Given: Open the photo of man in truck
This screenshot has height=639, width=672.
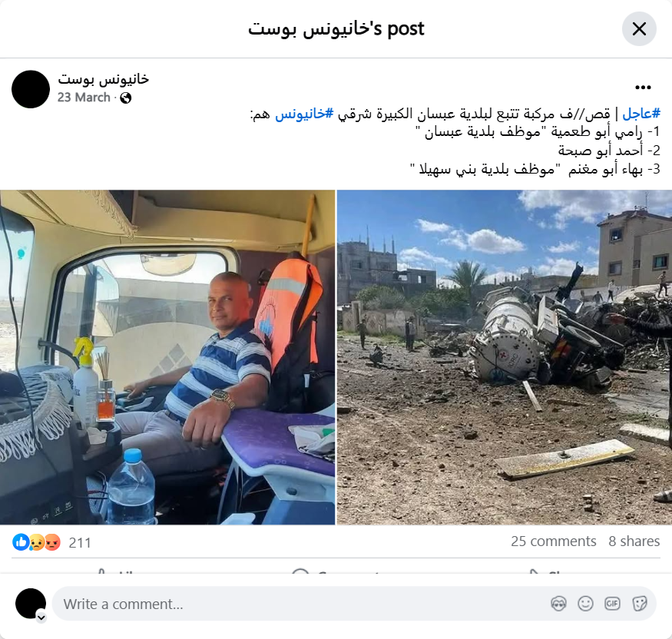Looking at the screenshot, I should click(x=167, y=357).
